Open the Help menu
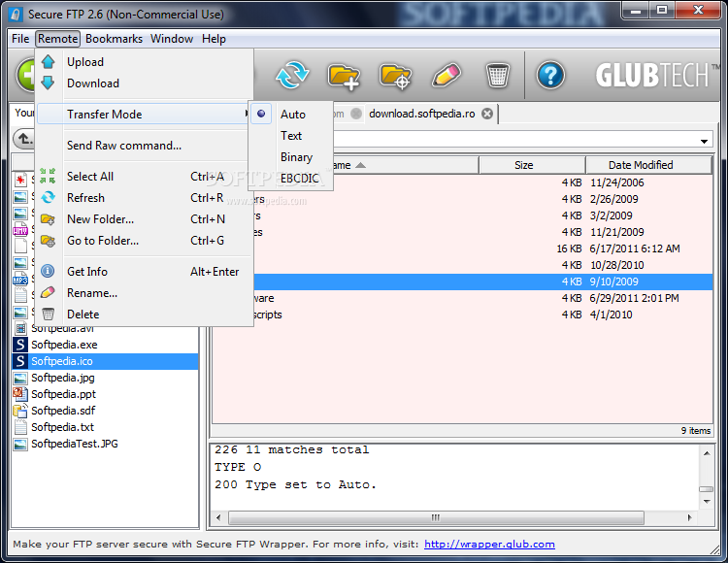Image resolution: width=728 pixels, height=563 pixels. coord(214,39)
